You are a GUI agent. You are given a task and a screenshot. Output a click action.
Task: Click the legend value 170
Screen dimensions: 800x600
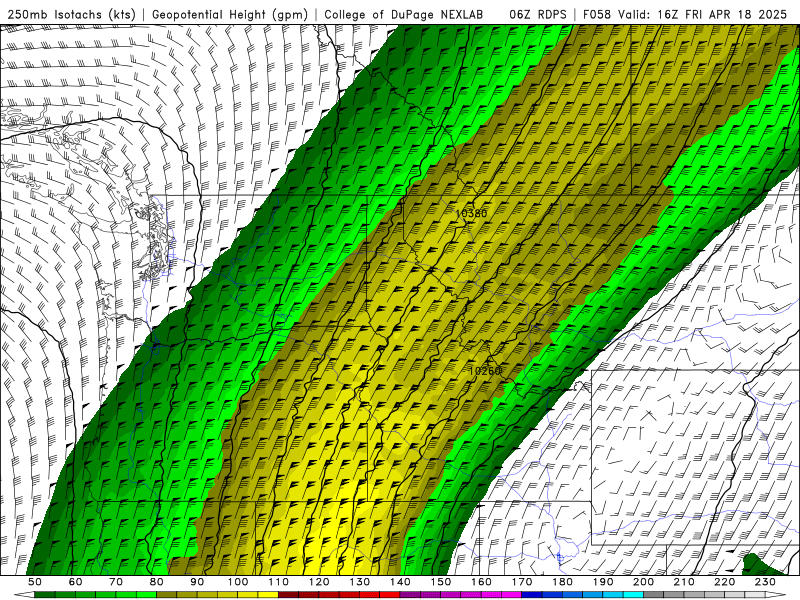pyautogui.click(x=522, y=582)
